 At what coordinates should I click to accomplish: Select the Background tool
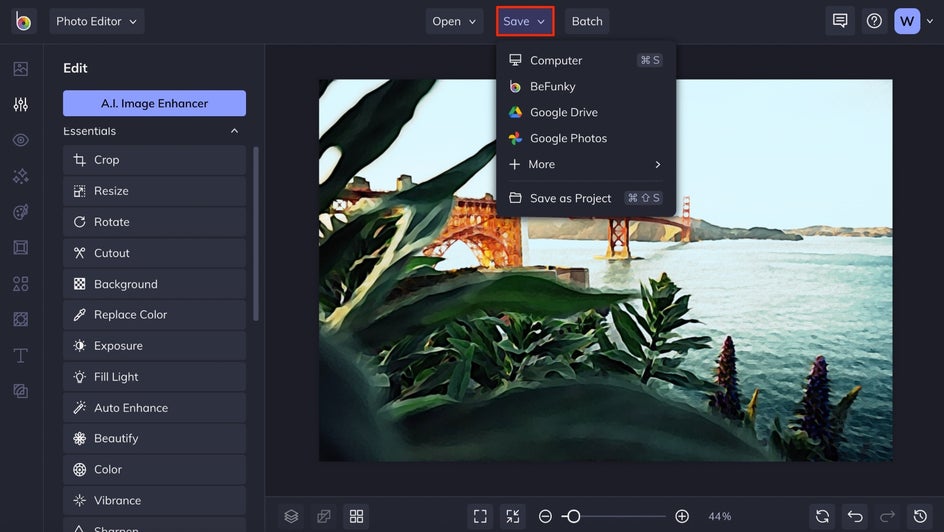154,284
